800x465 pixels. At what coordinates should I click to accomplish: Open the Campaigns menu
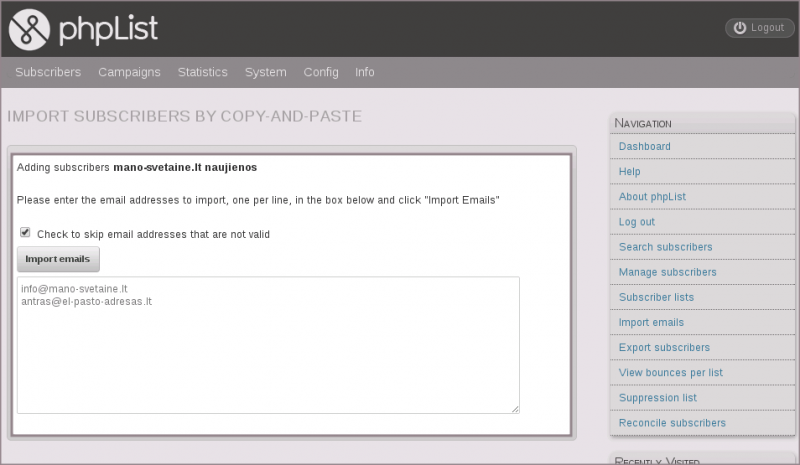point(129,72)
